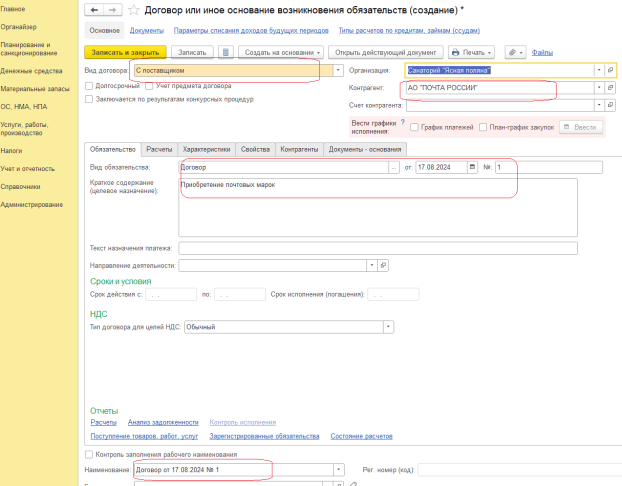Open the calendar picker for the date field
The height and width of the screenshot is (486, 622).
pyautogui.click(x=472, y=167)
